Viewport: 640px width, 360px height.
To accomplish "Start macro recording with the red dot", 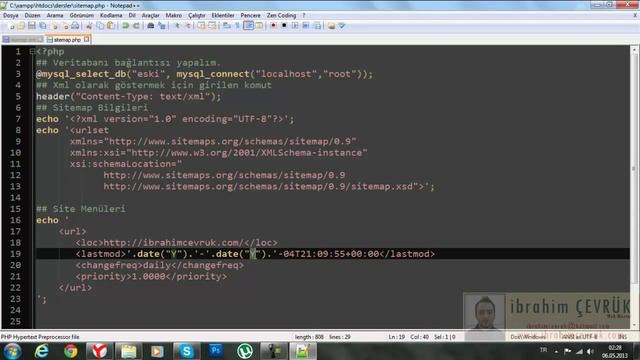I will (273, 26).
